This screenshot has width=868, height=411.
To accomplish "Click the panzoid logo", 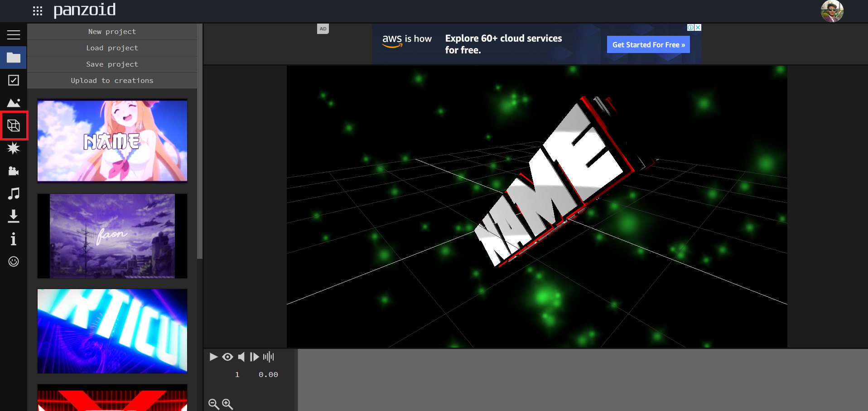I will pos(85,10).
